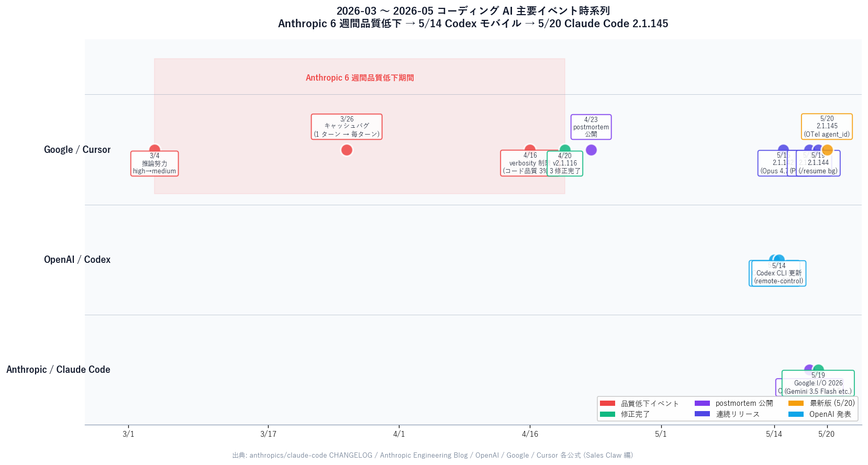Click the legend label 品質低下イベント

pyautogui.click(x=650, y=404)
